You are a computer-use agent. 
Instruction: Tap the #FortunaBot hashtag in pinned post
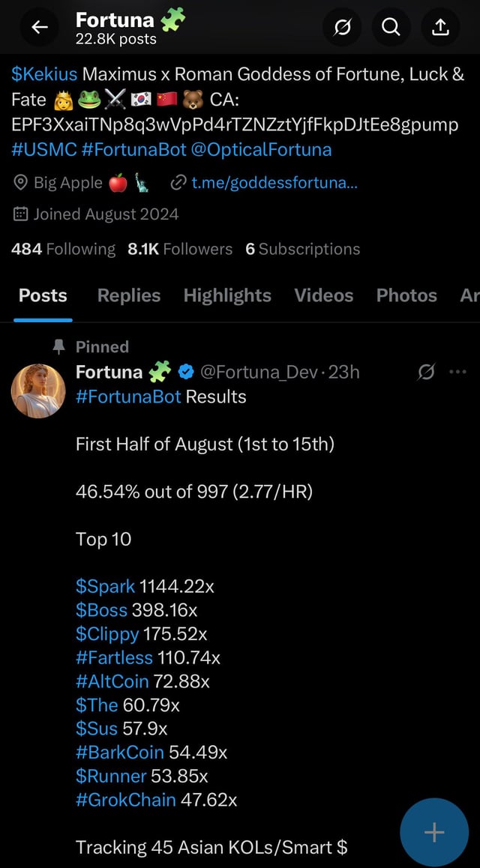[x=128, y=397]
